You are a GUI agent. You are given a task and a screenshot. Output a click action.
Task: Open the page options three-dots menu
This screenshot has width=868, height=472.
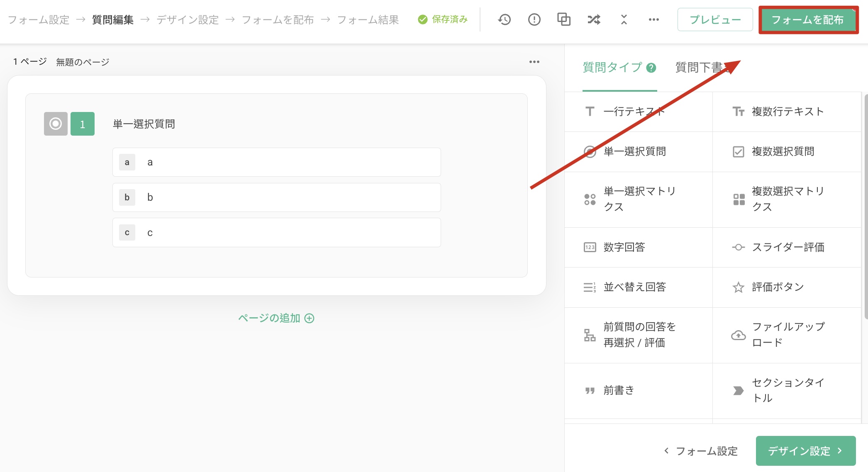pyautogui.click(x=534, y=62)
